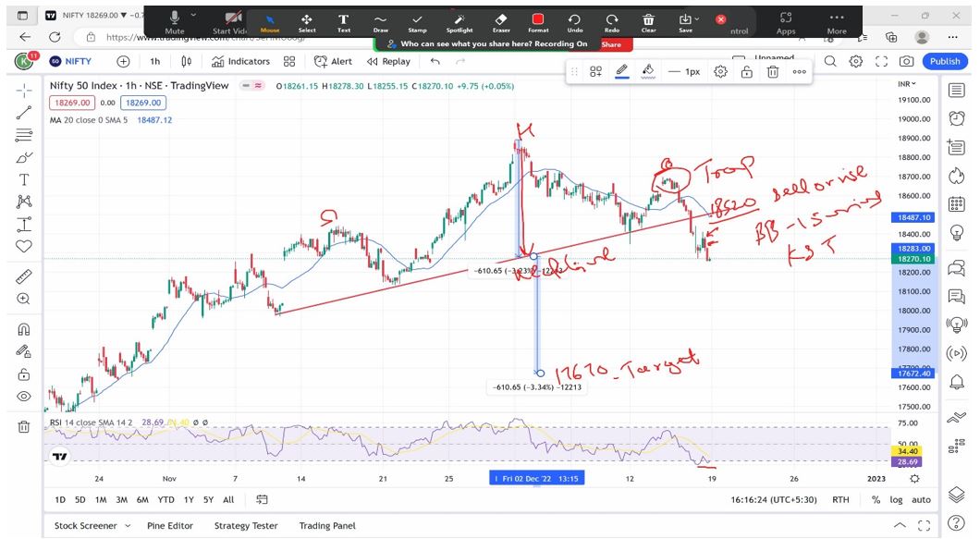Undo the last chart action
The height and width of the screenshot is (539, 980).
click(435, 61)
